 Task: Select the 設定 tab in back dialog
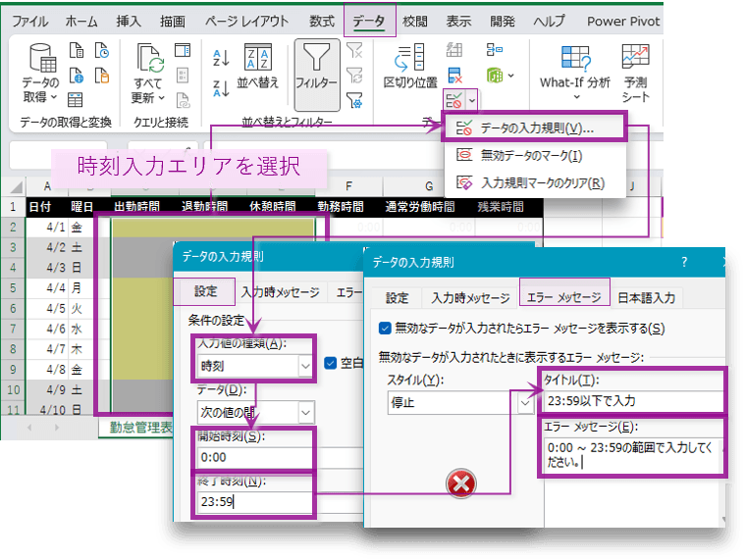[x=205, y=291]
